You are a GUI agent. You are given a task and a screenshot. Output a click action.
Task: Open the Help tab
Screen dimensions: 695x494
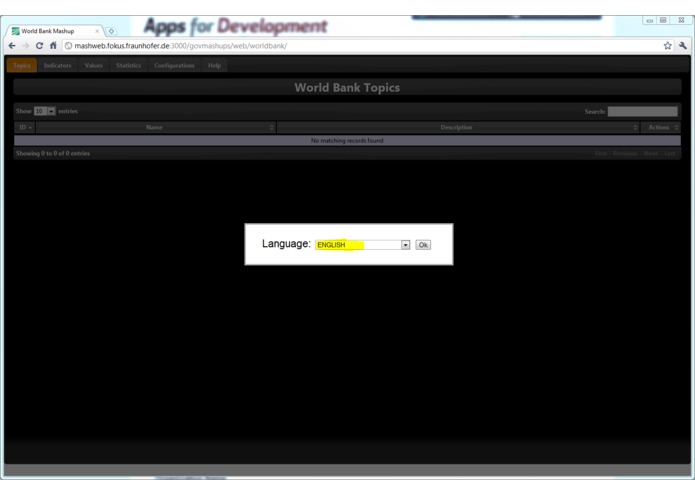pos(215,65)
